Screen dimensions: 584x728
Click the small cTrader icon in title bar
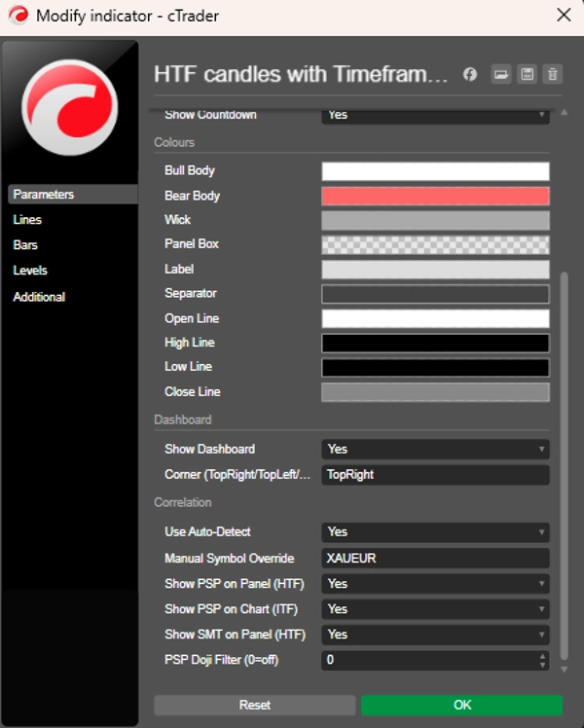pos(18,16)
